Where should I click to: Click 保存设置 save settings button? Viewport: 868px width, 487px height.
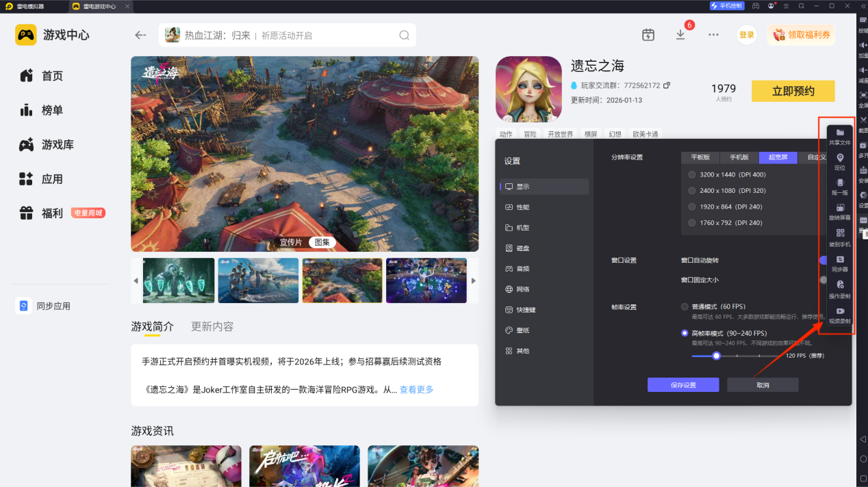pos(683,385)
